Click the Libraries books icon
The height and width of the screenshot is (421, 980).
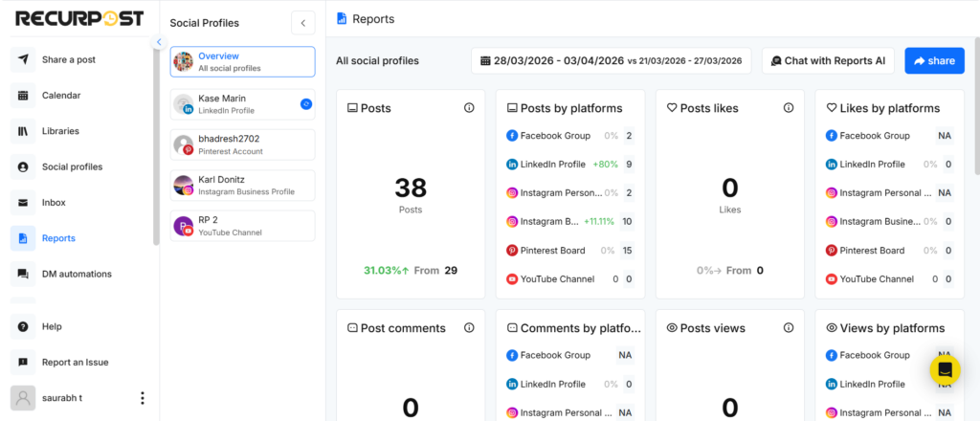click(23, 130)
